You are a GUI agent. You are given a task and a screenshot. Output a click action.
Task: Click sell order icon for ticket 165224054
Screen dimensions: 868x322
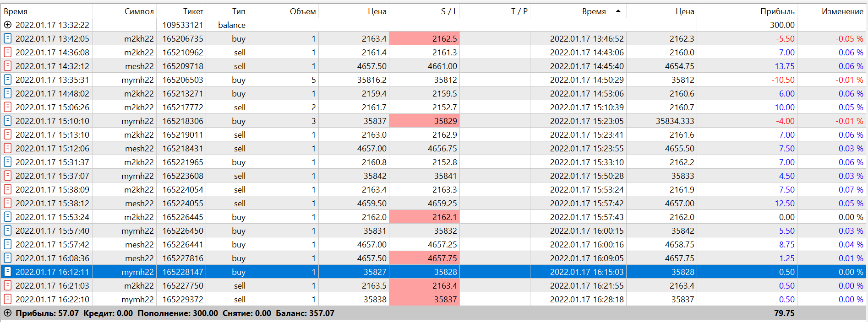coord(8,189)
